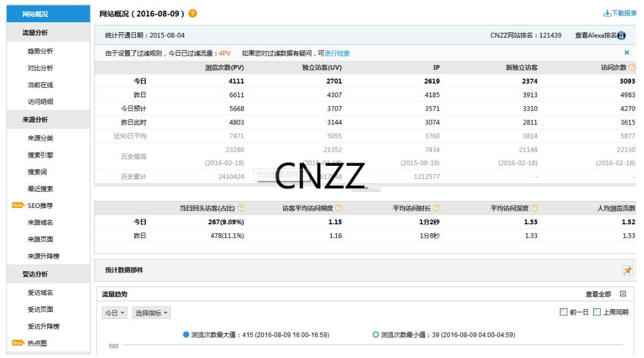644x358 pixels.
Task: Collapse the overview table with arrow handle
Action: coord(366,188)
